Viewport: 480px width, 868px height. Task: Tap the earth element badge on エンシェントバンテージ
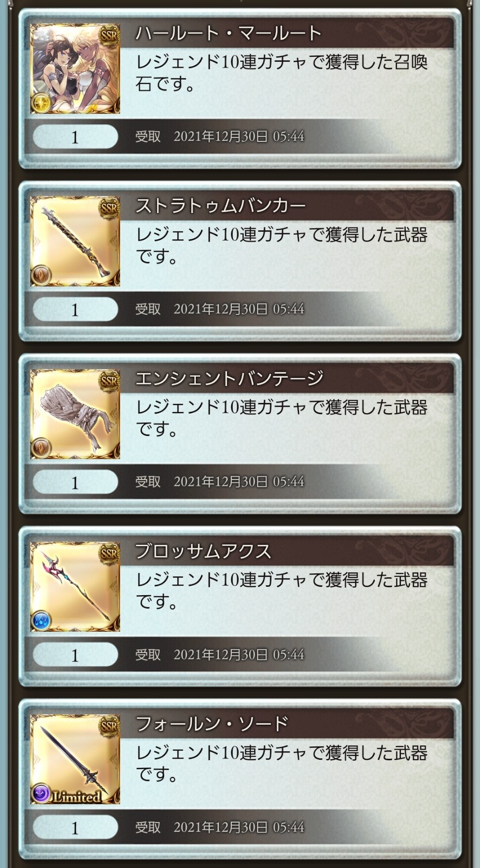[42, 449]
